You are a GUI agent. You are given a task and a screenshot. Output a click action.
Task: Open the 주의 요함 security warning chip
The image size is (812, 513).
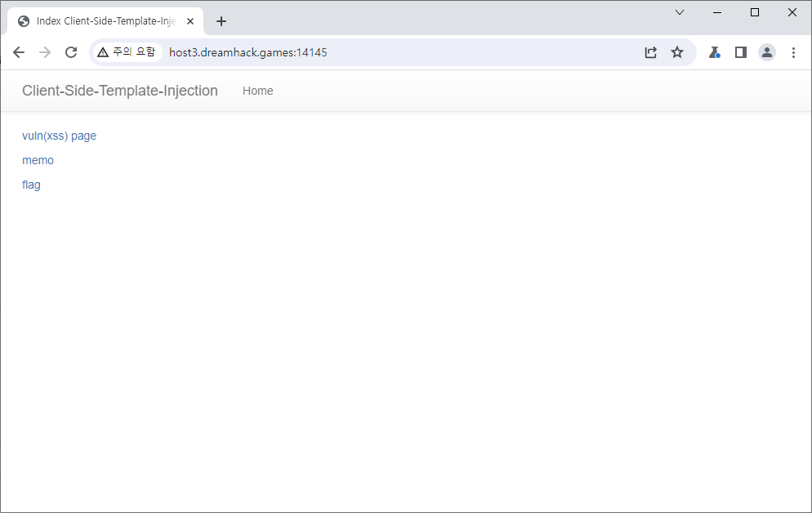(127, 52)
